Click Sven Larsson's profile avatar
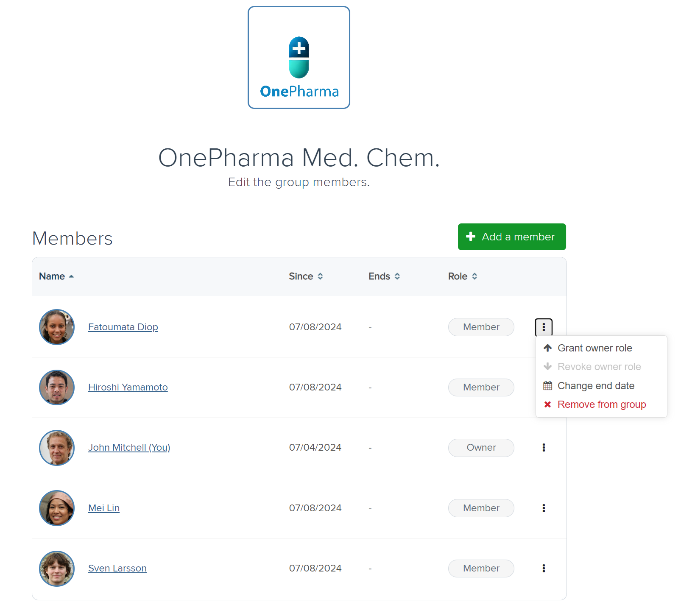 57,569
